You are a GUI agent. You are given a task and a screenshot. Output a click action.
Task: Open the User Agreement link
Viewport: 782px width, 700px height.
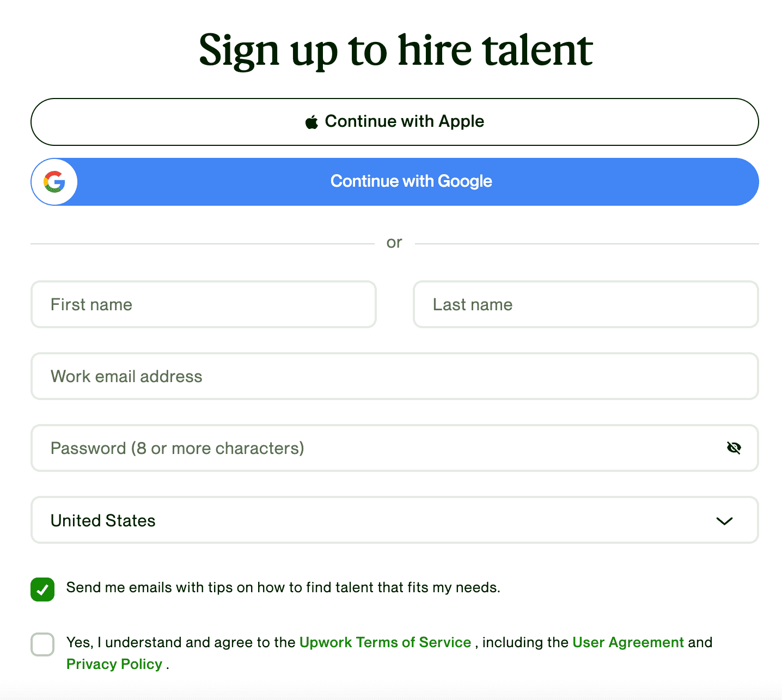628,642
